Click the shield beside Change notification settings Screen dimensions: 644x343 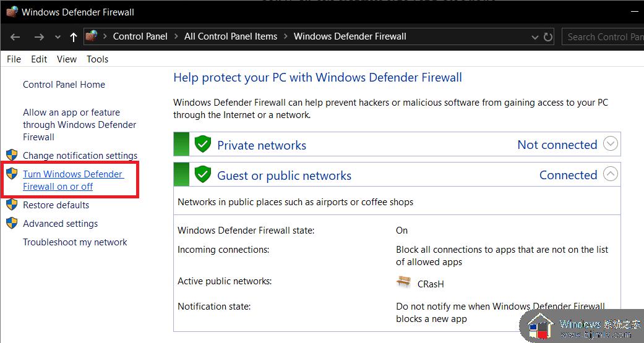click(x=12, y=155)
